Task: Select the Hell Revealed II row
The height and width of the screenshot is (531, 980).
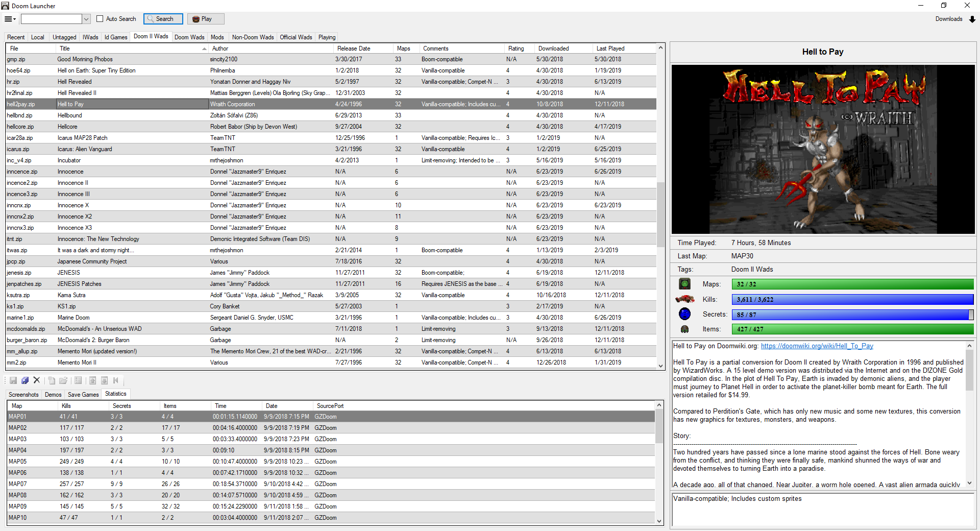Action: pos(331,93)
